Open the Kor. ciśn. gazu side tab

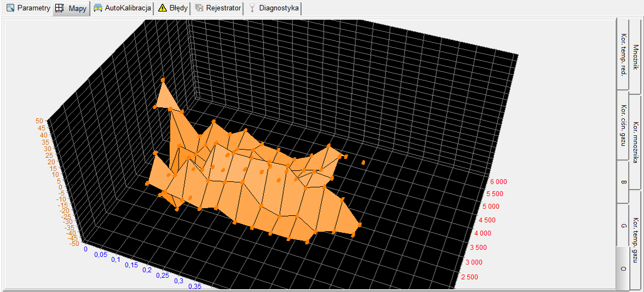623,125
